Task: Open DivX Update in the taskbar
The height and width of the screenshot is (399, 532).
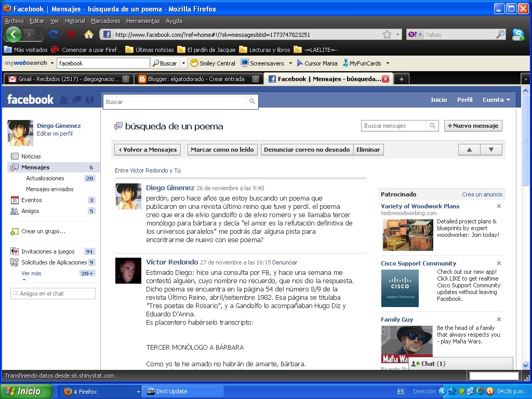Action: click(182, 392)
